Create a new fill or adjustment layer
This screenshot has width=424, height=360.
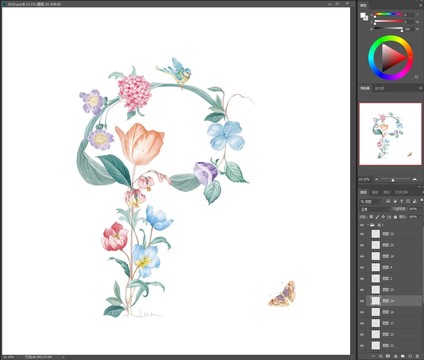pos(395,356)
